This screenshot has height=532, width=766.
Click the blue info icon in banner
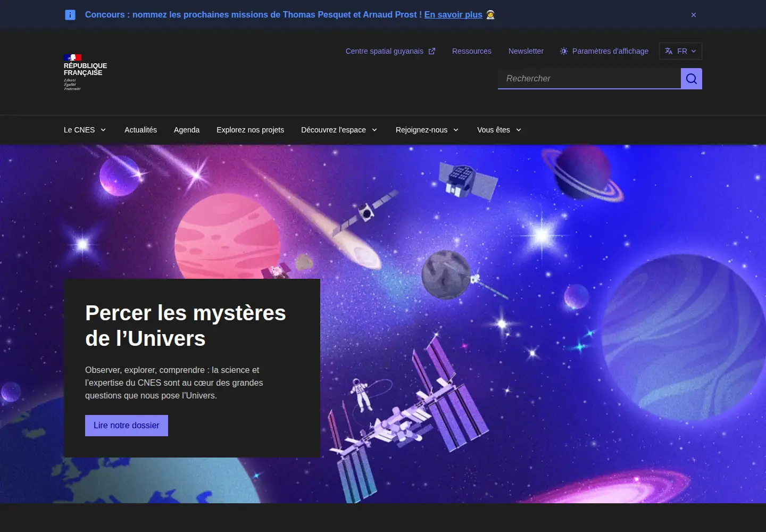coord(70,15)
